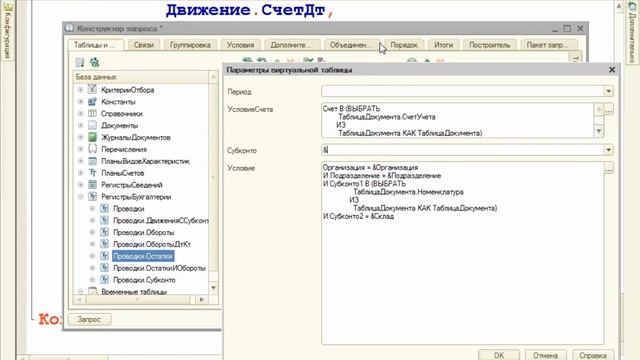640x360 pixels.
Task: Click the ПланыВидовХарактеристик icon
Action: pos(92,161)
